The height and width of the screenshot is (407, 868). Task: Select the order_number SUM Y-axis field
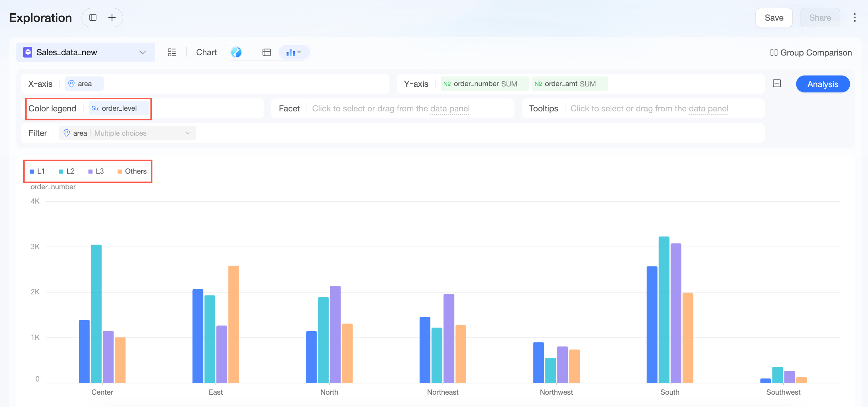485,84
